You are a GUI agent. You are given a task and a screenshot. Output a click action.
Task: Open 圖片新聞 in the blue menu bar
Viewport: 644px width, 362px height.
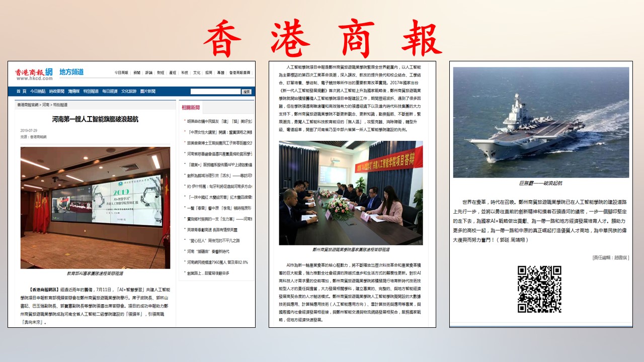coord(148,92)
